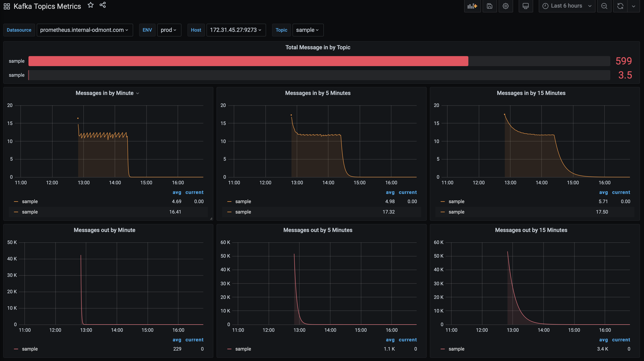Image resolution: width=644 pixels, height=361 pixels.
Task: Click the Messages out by 5 Minutes title
Action: (318, 230)
